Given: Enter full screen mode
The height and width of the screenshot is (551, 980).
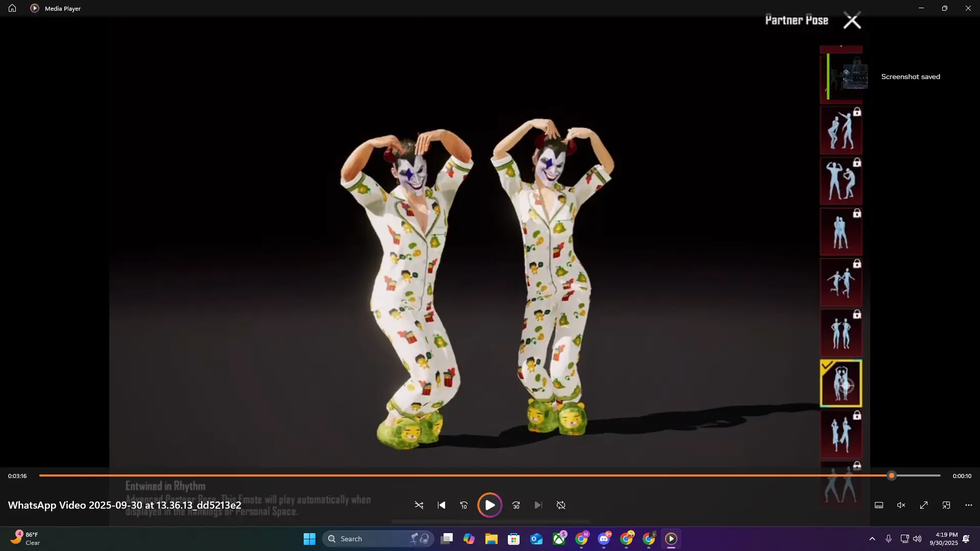Looking at the screenshot, I should pyautogui.click(x=924, y=505).
